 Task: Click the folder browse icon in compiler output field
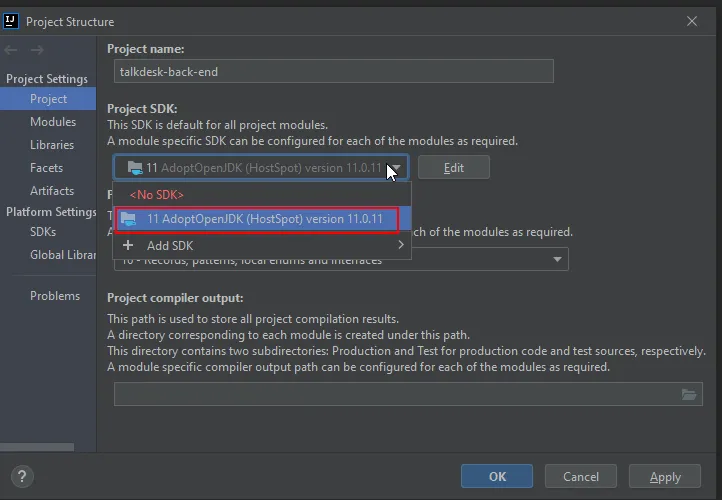pos(689,394)
